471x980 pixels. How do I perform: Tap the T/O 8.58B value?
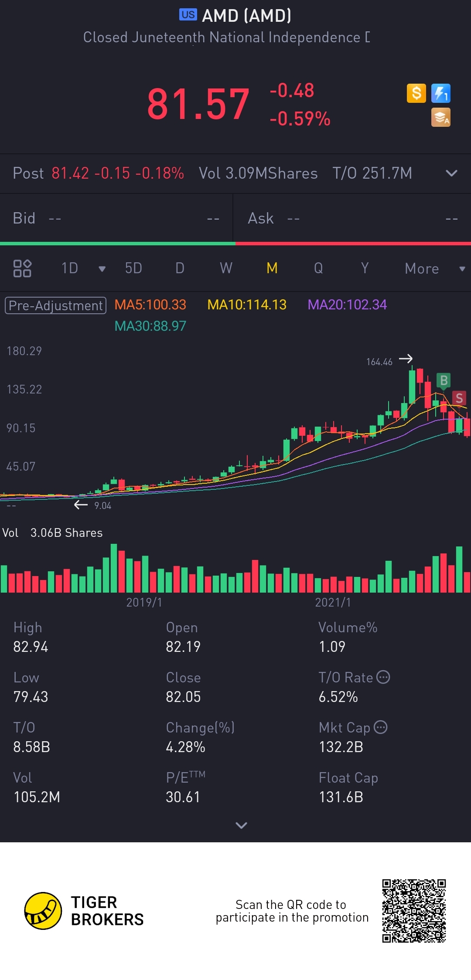pos(32,747)
